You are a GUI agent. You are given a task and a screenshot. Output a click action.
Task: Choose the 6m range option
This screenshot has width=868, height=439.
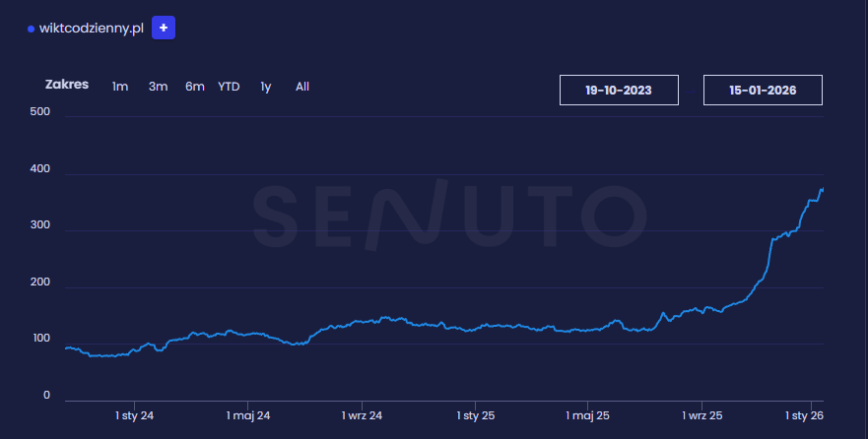click(194, 87)
